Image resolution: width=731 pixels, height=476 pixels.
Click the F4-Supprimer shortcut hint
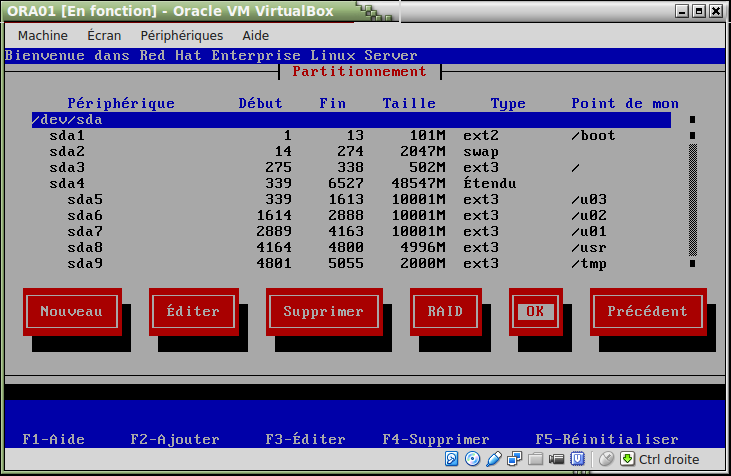coord(436,439)
